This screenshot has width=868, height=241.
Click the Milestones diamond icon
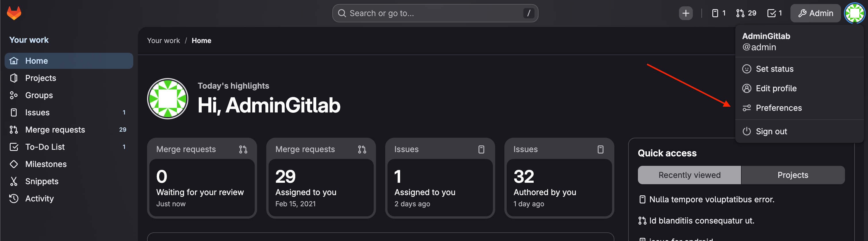tap(14, 164)
